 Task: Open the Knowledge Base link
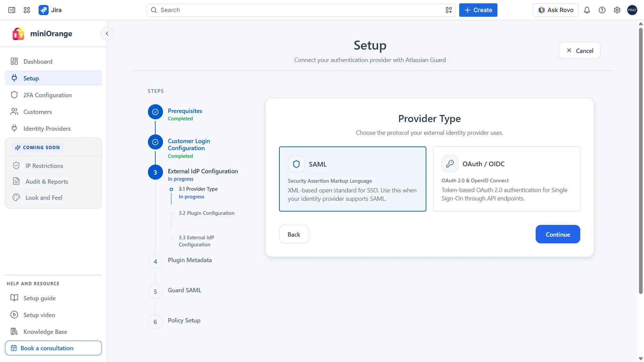pos(53,331)
